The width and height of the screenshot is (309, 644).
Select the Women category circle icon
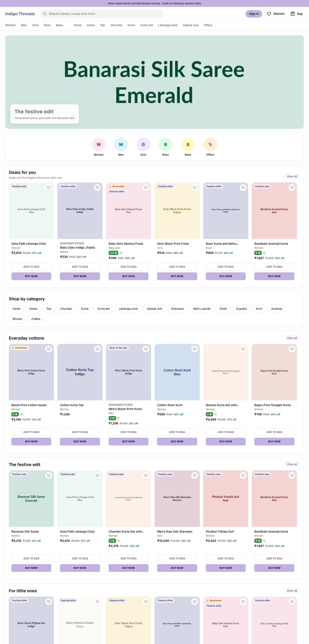tap(99, 144)
